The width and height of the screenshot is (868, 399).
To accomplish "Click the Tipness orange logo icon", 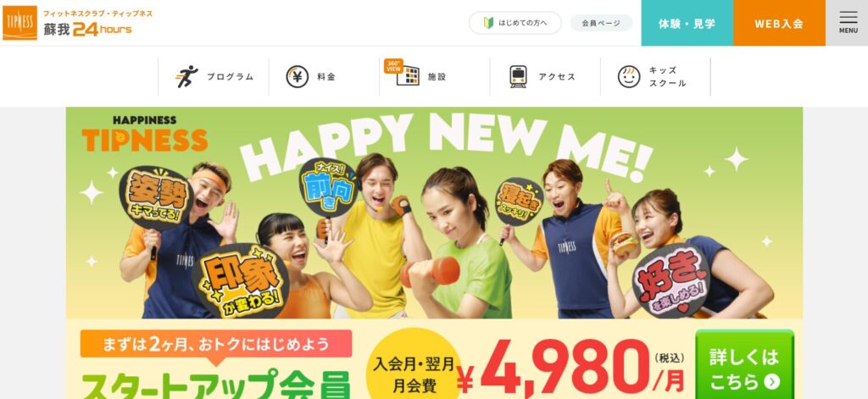I will 20,23.
